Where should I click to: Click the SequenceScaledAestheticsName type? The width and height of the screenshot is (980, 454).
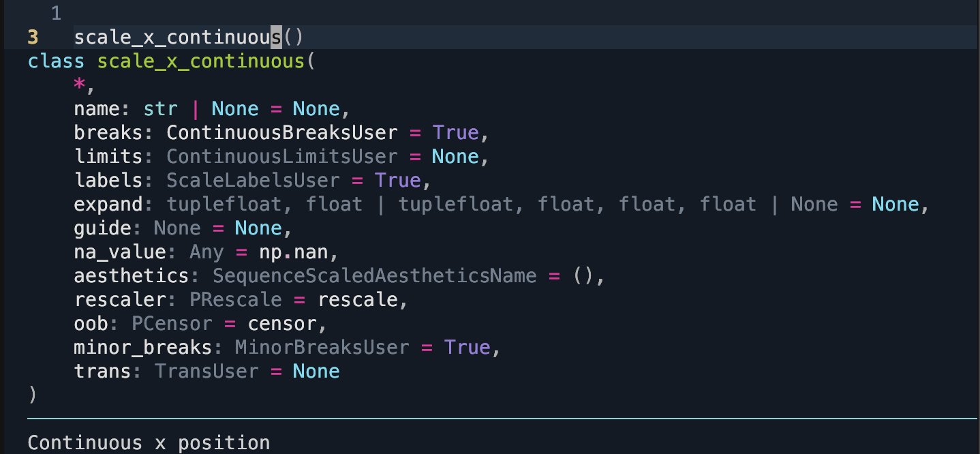(374, 276)
